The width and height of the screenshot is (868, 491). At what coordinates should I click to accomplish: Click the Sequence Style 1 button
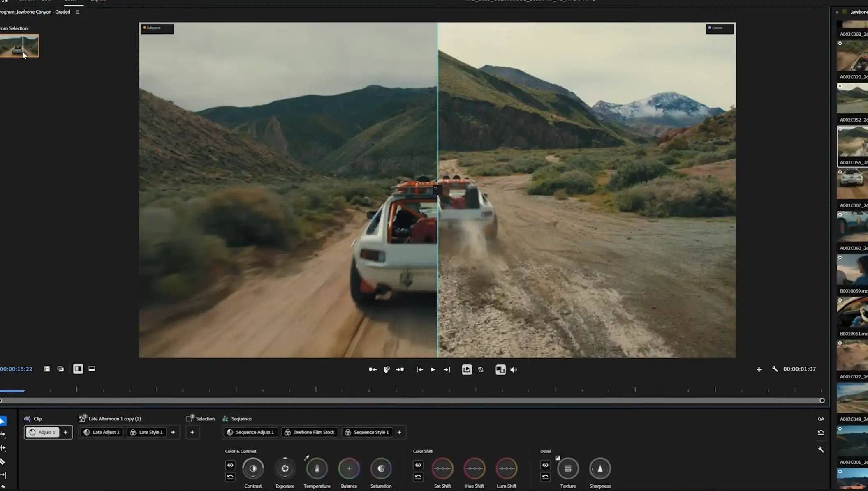(x=367, y=432)
